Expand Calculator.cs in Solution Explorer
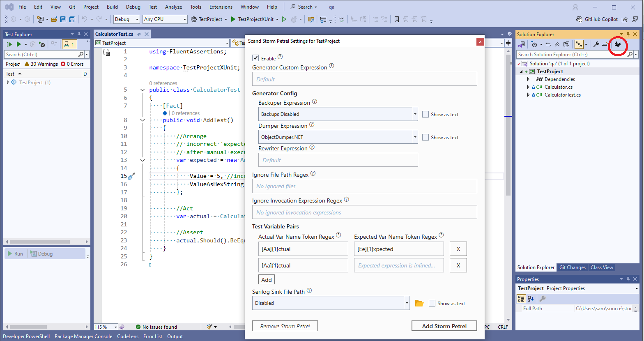 pyautogui.click(x=529, y=87)
